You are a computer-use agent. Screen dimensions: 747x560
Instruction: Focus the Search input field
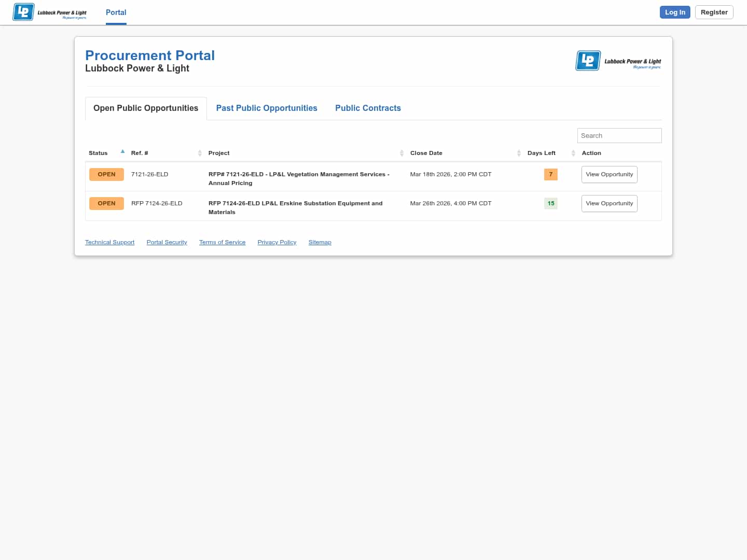click(x=619, y=136)
